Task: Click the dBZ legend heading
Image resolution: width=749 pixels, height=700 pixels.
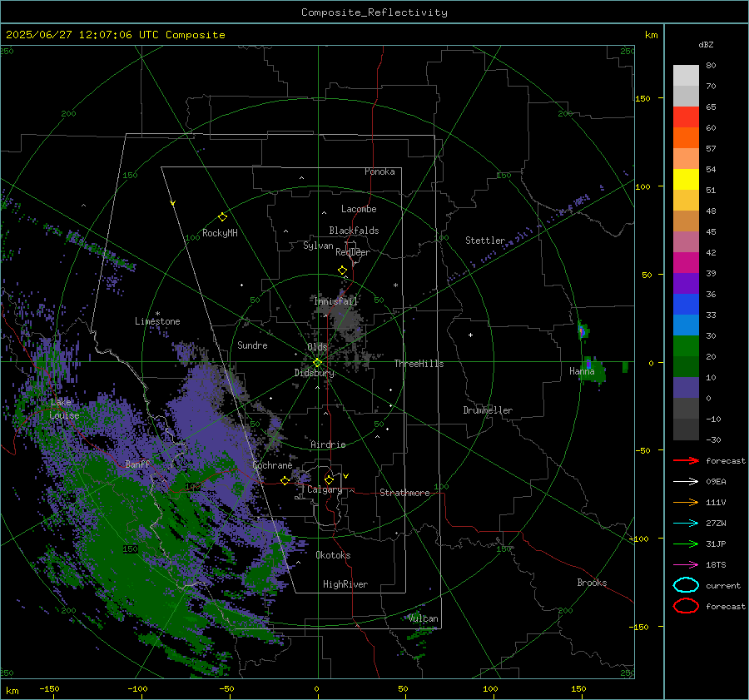Action: [x=706, y=44]
